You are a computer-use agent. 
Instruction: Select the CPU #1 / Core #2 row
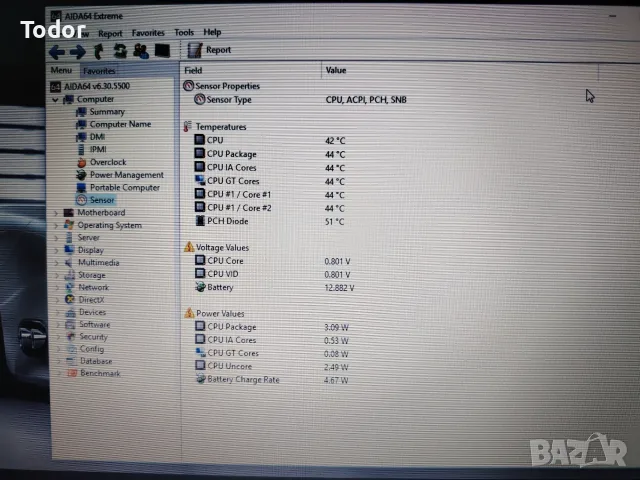(269, 208)
